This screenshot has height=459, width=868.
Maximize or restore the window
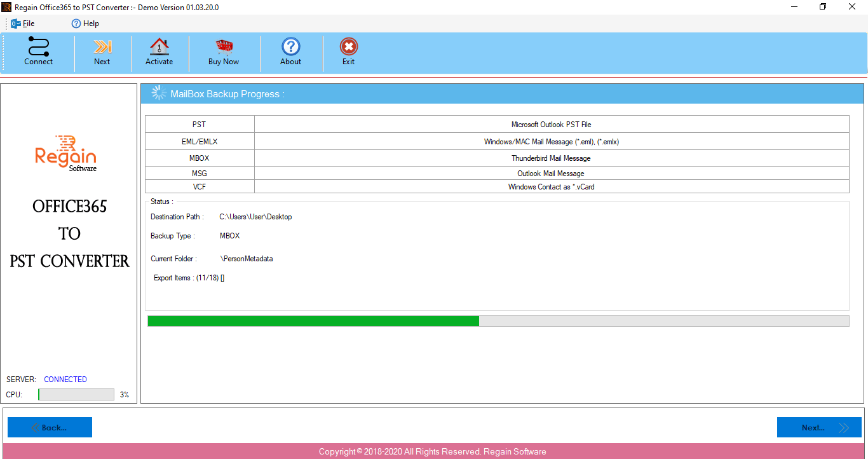pyautogui.click(x=823, y=7)
